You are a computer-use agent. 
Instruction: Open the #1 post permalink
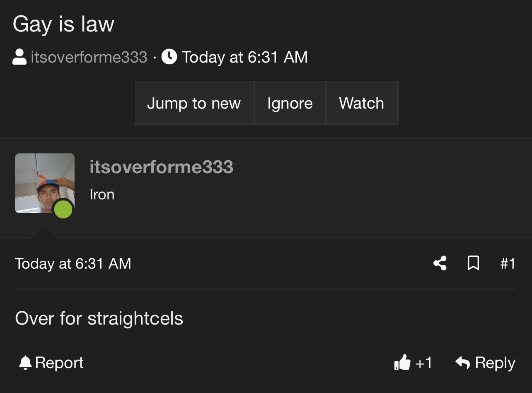[x=508, y=263]
